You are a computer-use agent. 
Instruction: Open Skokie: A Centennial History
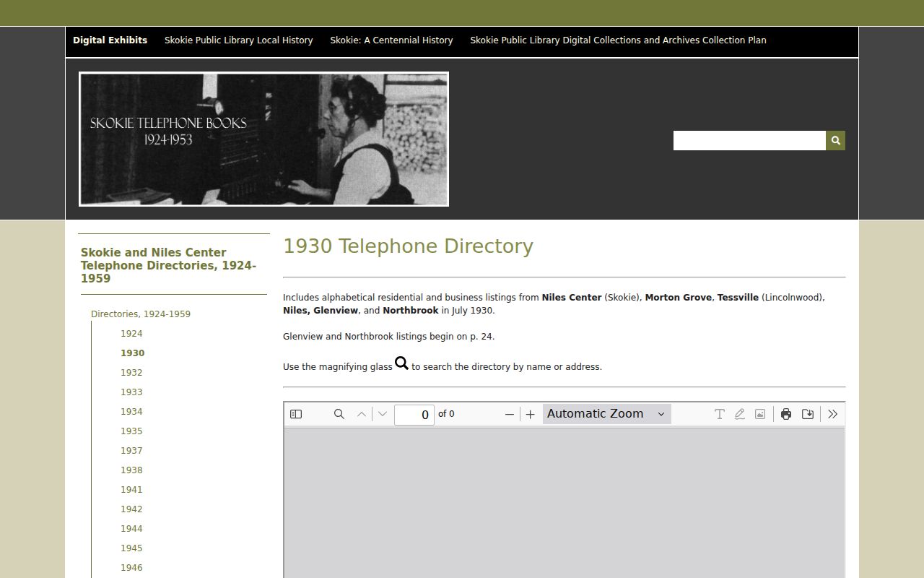(391, 40)
